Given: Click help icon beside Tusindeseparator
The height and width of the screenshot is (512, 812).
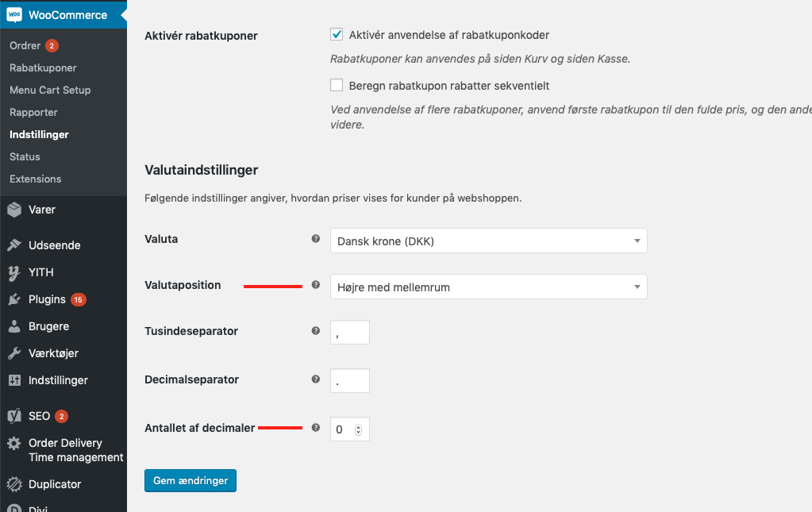Looking at the screenshot, I should click(316, 331).
